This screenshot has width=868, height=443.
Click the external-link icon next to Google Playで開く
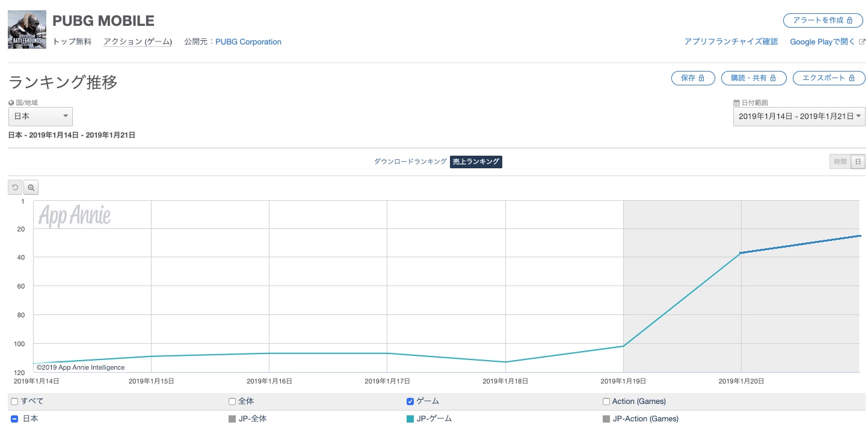(862, 42)
